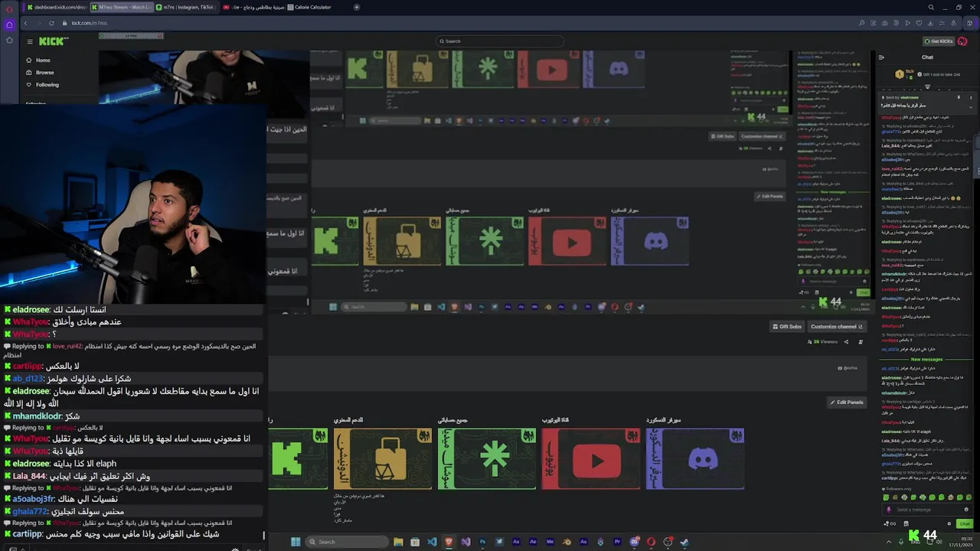Open Visual Studio Code from taskbar
This screenshot has height=551, width=980.
pyautogui.click(x=432, y=542)
